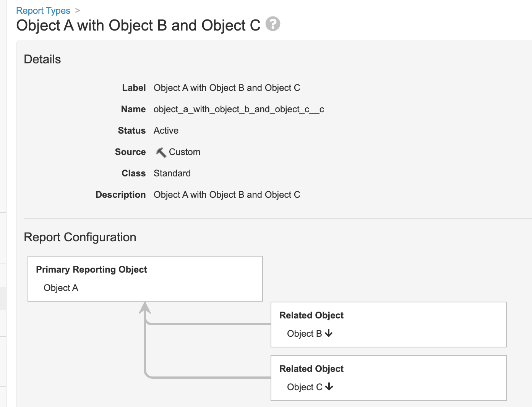Click the Details section heading

click(x=42, y=59)
